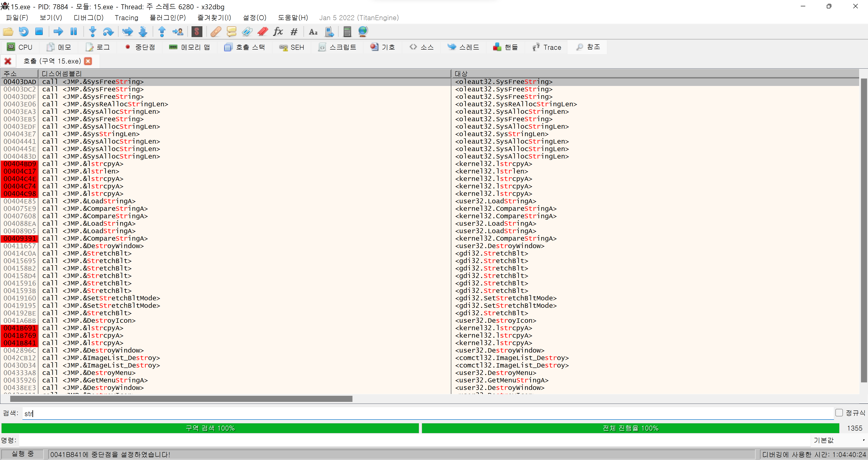The image size is (868, 460).
Task: Click the 명령 command input field
Action: 415,440
